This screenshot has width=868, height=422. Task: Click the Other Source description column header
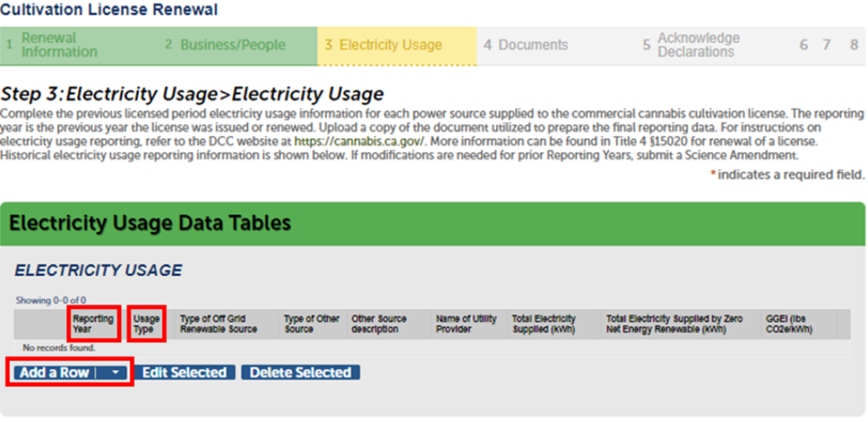[x=379, y=324]
